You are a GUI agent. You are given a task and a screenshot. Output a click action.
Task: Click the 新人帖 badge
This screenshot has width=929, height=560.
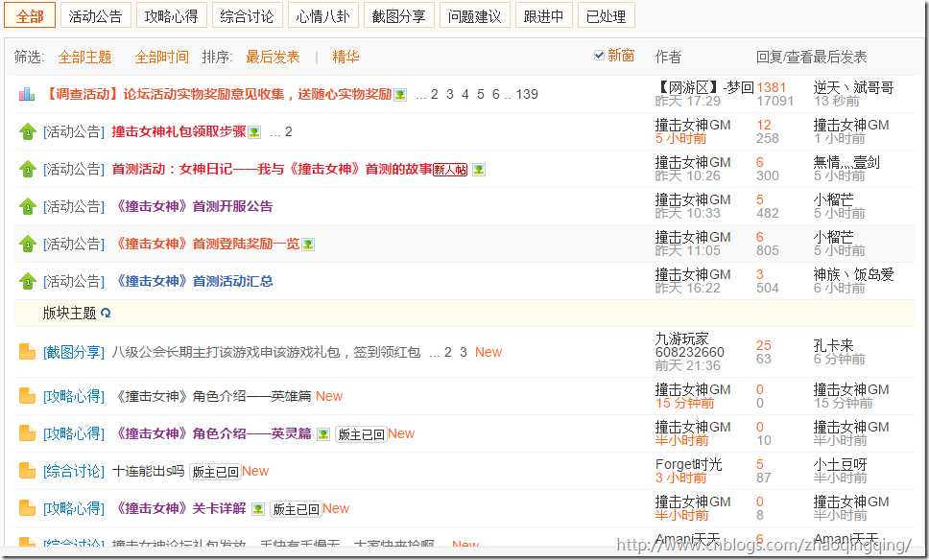click(450, 170)
